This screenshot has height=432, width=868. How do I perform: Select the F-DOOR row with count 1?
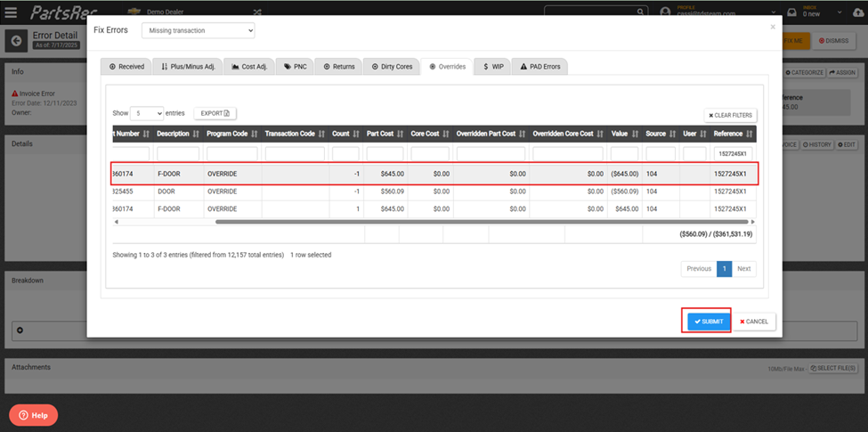(434, 208)
